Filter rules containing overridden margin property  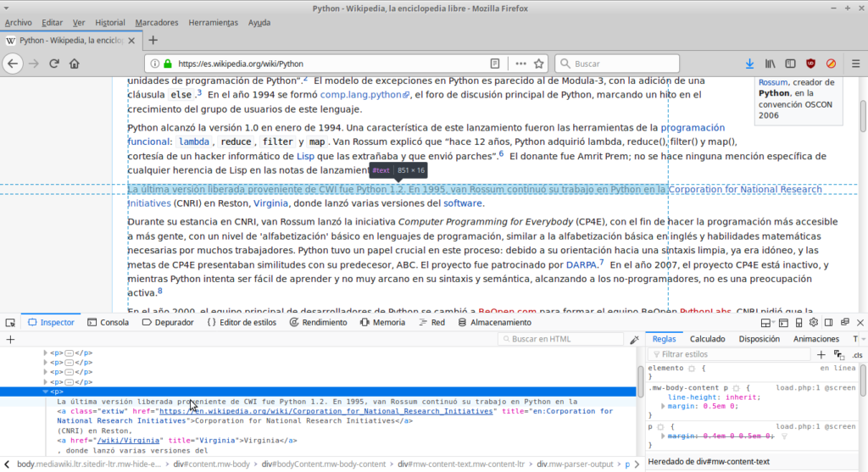point(784,436)
